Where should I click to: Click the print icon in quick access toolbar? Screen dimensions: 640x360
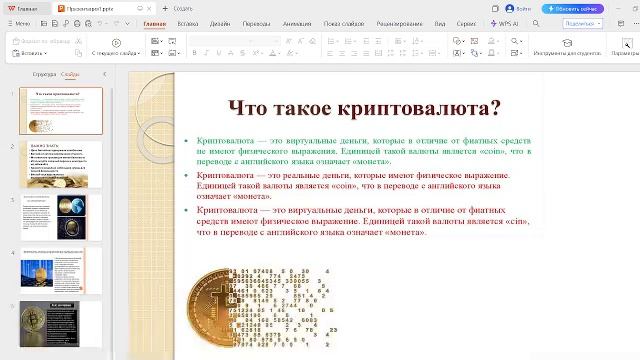tap(77, 24)
